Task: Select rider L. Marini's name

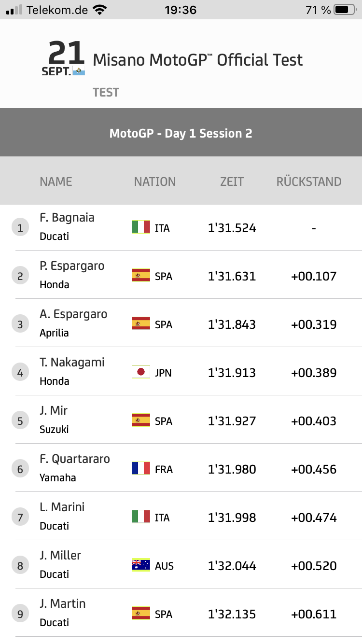Action: tap(62, 507)
